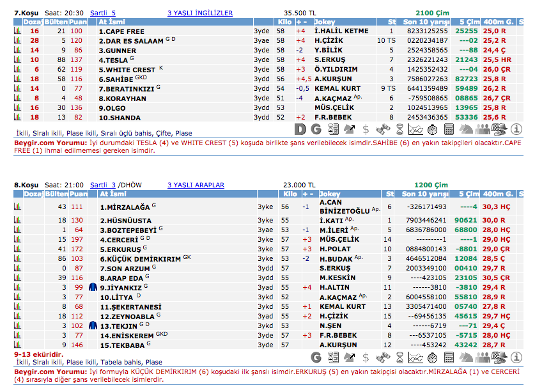The image size is (535, 392).
Task: Click the Puan column header in race 7
Action: pos(77,22)
